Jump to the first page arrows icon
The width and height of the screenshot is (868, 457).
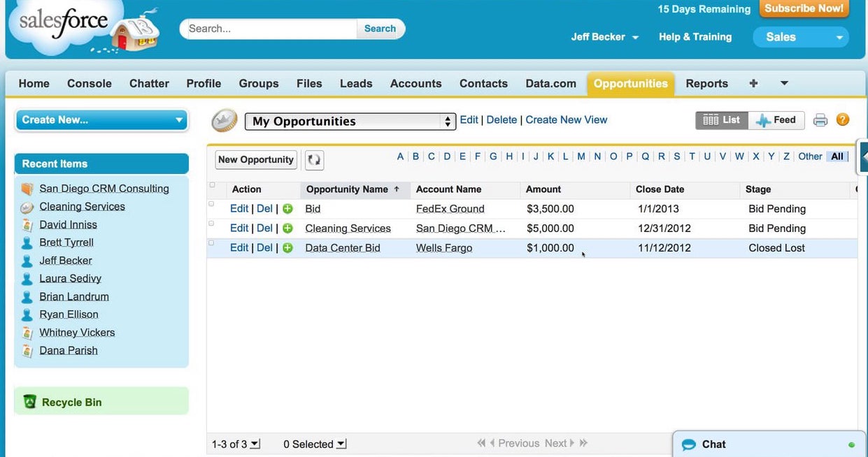[481, 443]
